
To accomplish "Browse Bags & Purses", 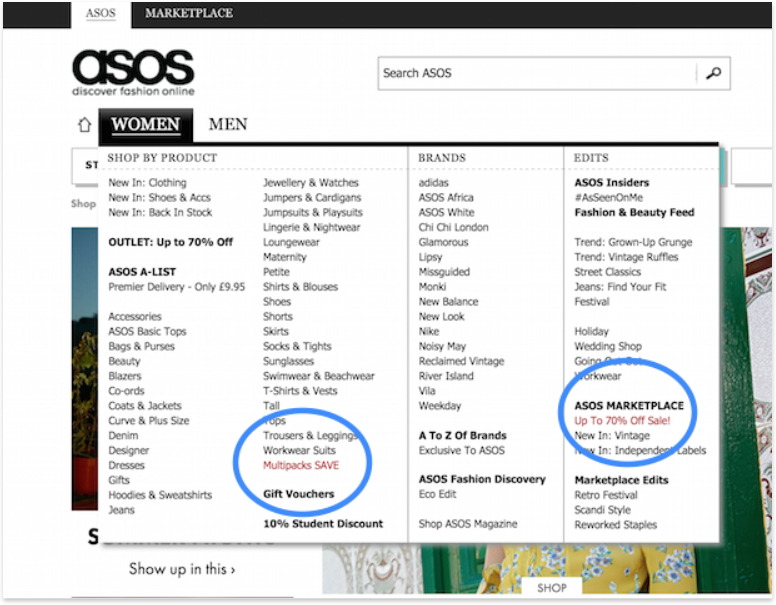I will (x=142, y=346).
